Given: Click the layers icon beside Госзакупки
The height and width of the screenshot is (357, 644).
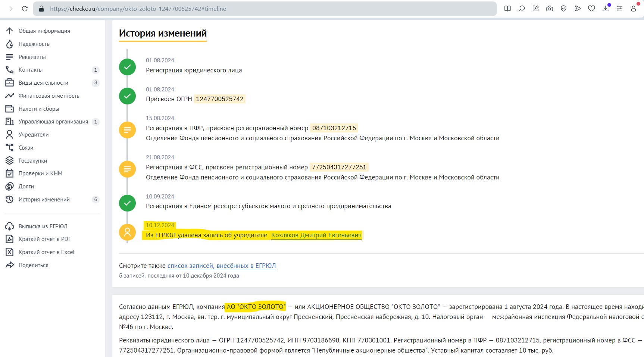Looking at the screenshot, I should pos(9,161).
